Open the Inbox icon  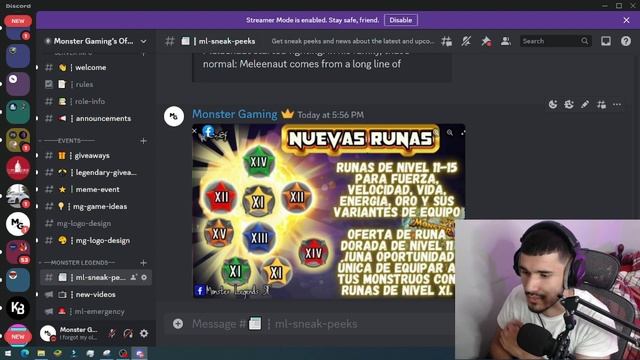pos(606,41)
